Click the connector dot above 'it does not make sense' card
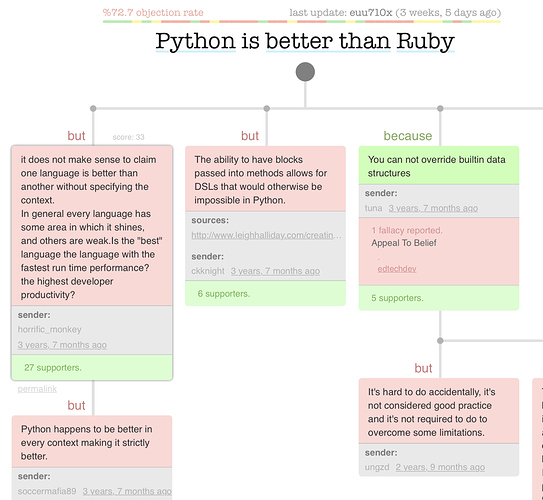The height and width of the screenshot is (500, 543). tap(93, 108)
